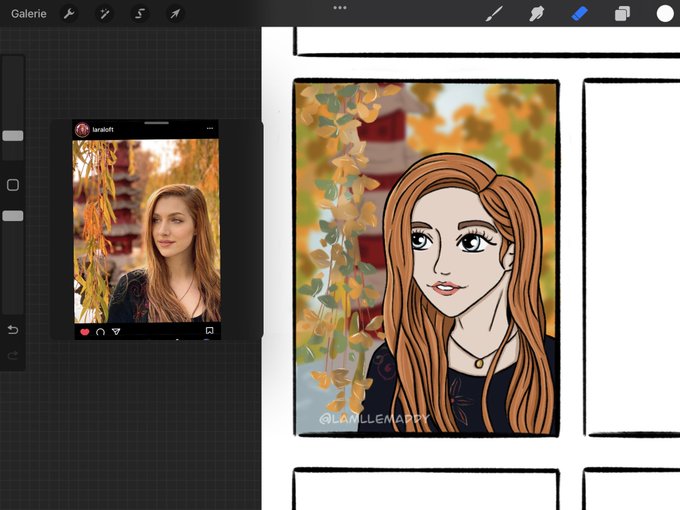The height and width of the screenshot is (510, 680).
Task: Open the Galerie view
Action: click(29, 13)
